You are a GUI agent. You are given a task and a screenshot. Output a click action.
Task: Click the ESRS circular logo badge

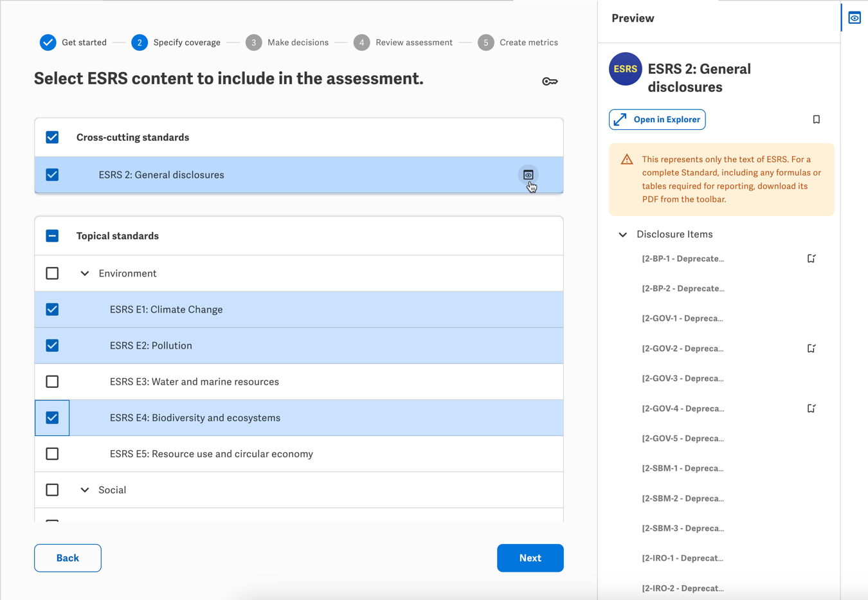coord(625,69)
